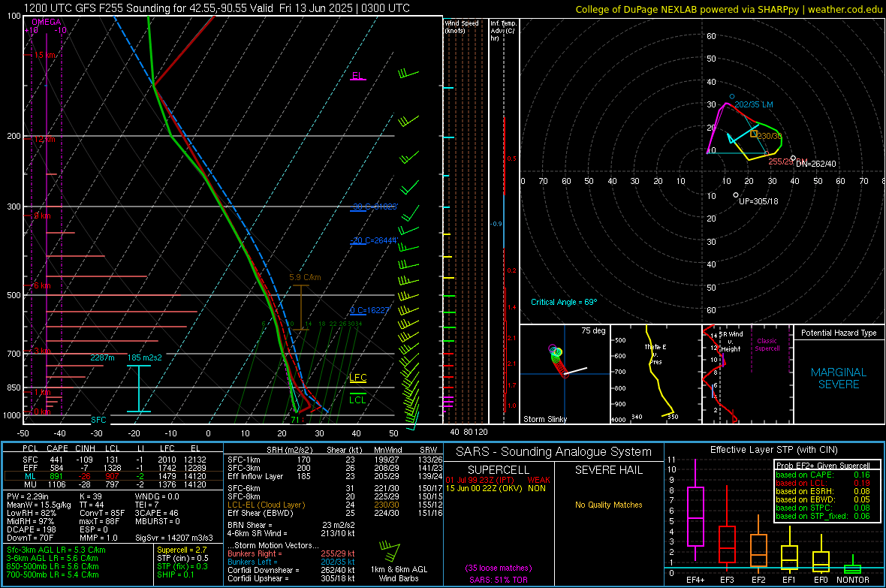Click the 1km & 6km AGL Wind Barbs caption
Viewport: 886px width, 588px height.
[x=399, y=574]
